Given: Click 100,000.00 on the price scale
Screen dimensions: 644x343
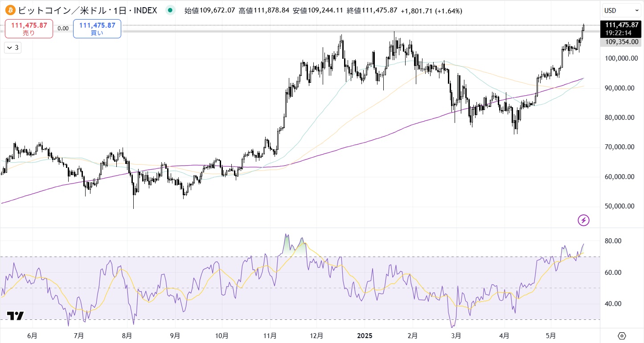Looking at the screenshot, I should [x=619, y=58].
